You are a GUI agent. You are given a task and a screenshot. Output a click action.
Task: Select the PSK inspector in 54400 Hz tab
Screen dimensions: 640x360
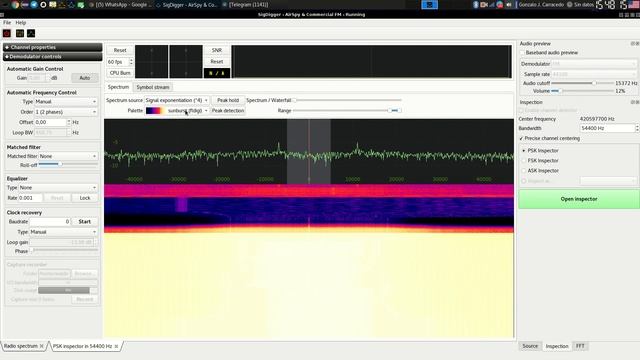click(x=82, y=346)
